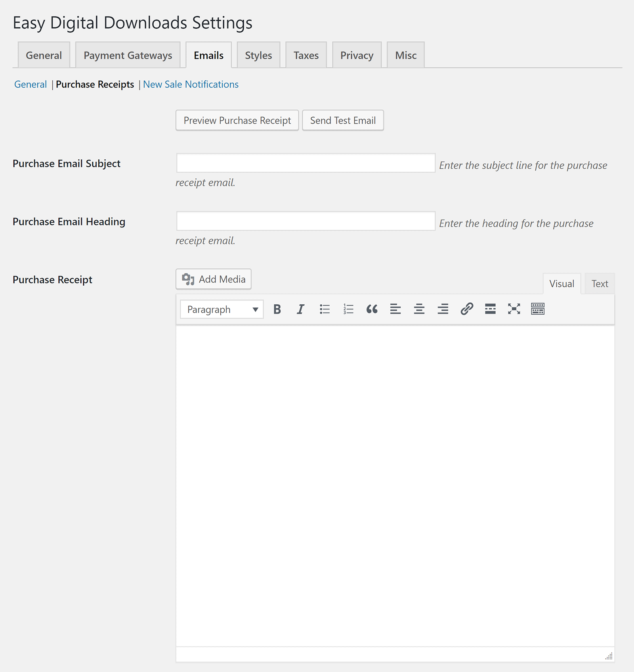
Task: Switch to Payment Gateways tab
Action: [x=128, y=55]
